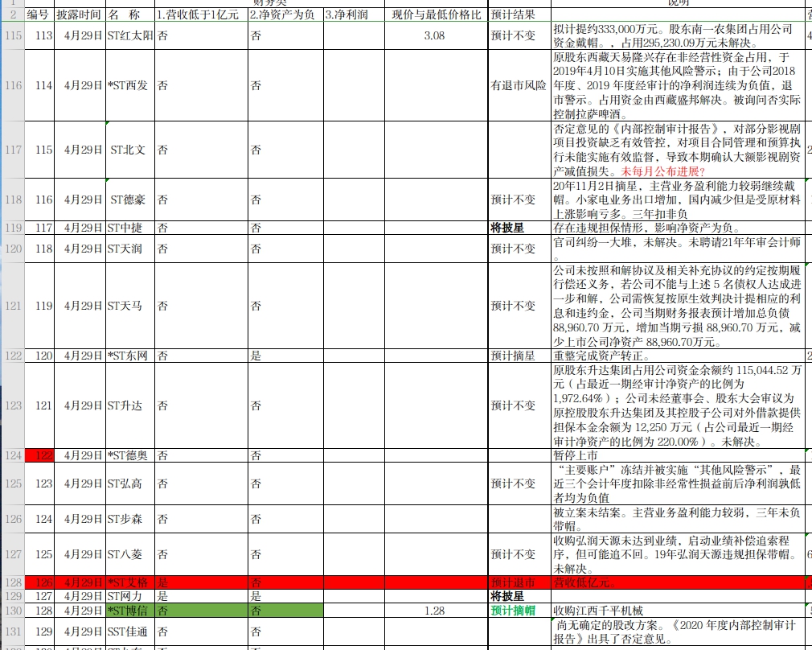
Task: Select value 1.28 in price ratio column
Action: click(436, 611)
